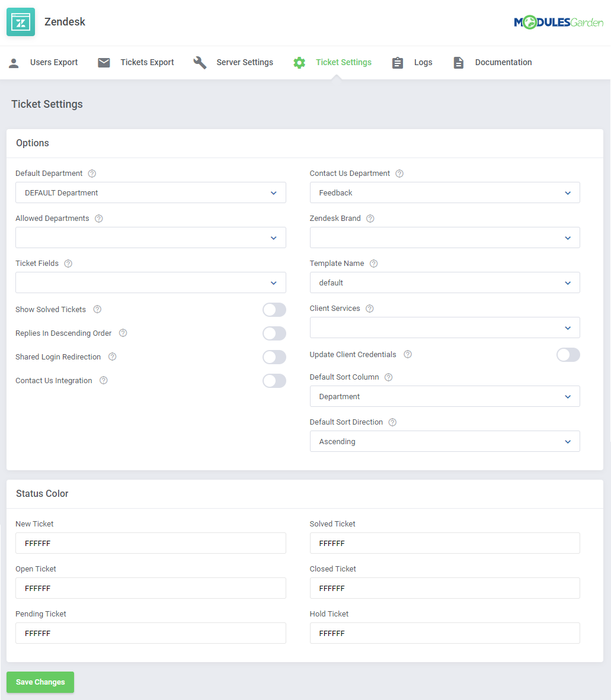
Task: Open Template Name dropdown showing default
Action: click(x=445, y=283)
